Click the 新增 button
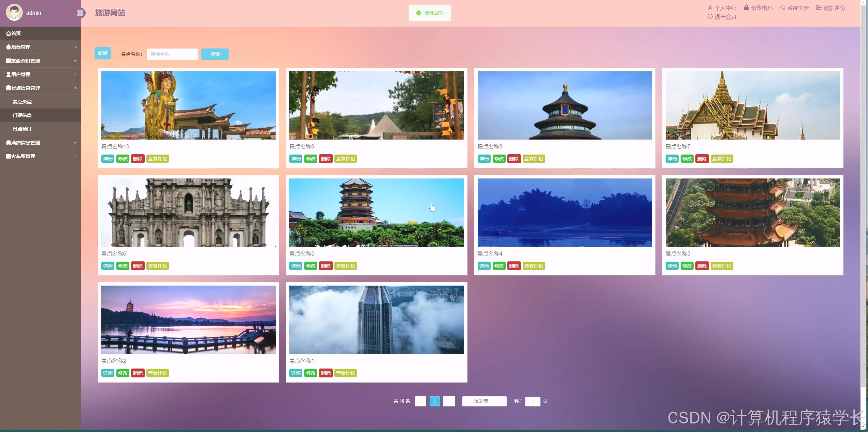The image size is (868, 432). tap(102, 54)
